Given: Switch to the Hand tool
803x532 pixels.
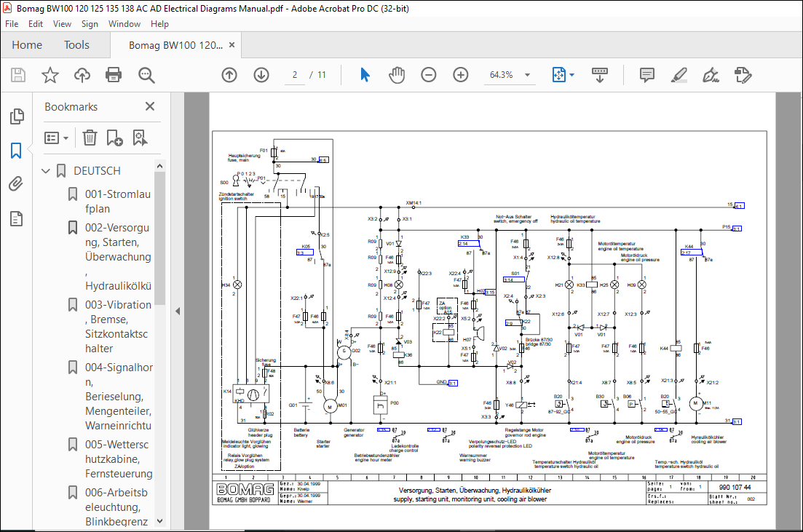Looking at the screenshot, I should 397,74.
